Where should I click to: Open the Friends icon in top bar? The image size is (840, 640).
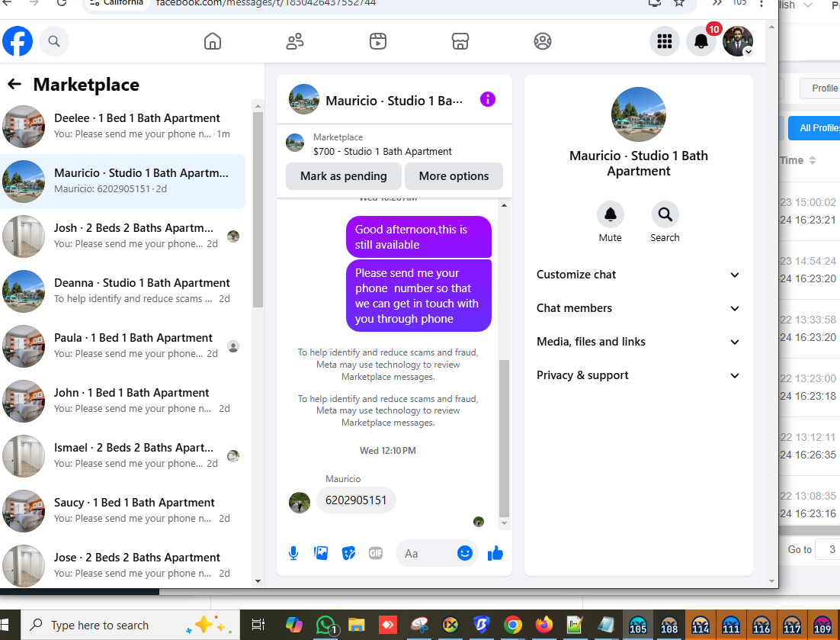click(295, 41)
